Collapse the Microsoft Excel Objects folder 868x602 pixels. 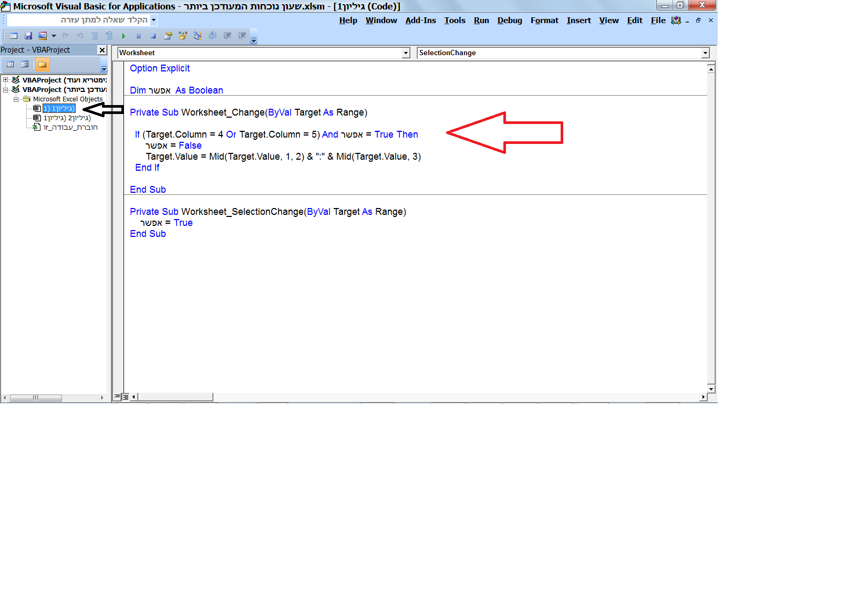(16, 99)
